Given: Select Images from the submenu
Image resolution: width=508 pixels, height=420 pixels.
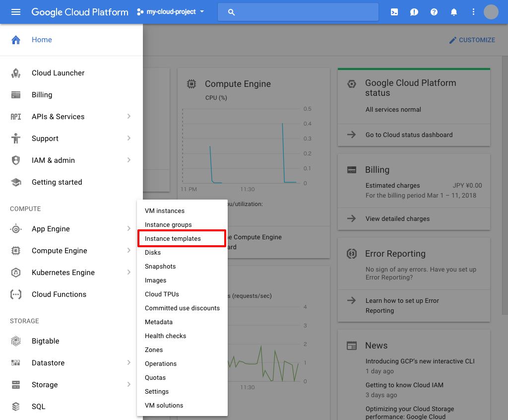Looking at the screenshot, I should [182, 280].
